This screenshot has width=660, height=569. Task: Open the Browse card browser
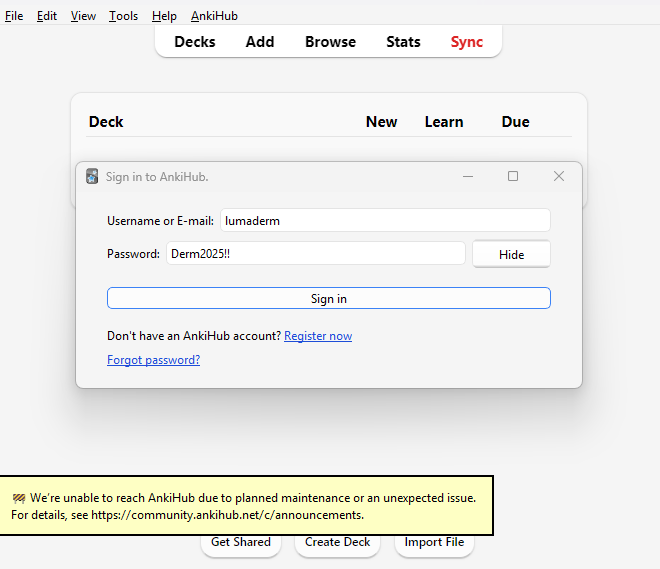tap(330, 42)
